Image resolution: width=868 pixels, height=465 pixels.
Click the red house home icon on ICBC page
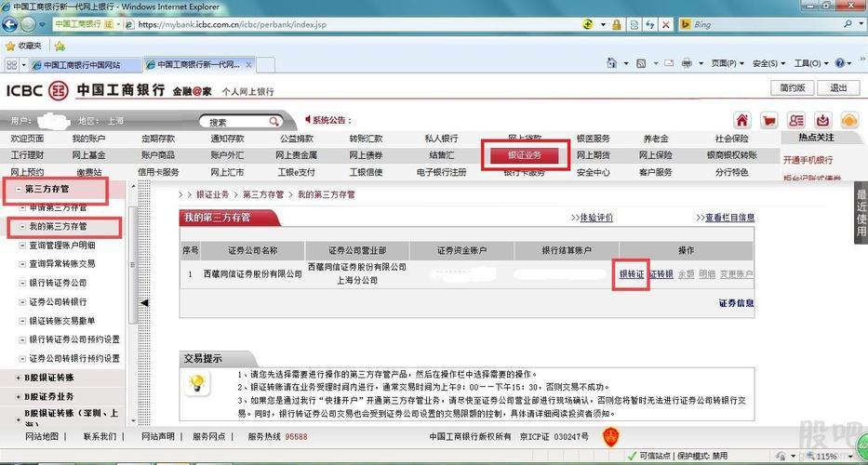click(742, 120)
